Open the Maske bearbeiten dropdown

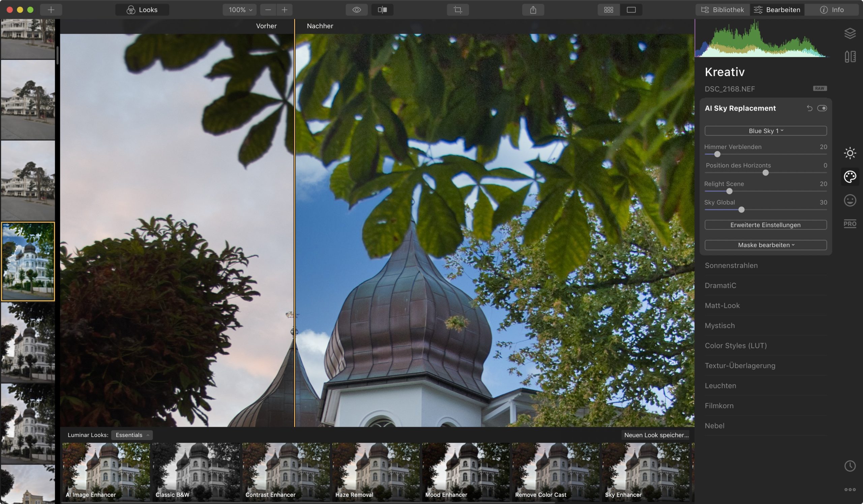(766, 245)
